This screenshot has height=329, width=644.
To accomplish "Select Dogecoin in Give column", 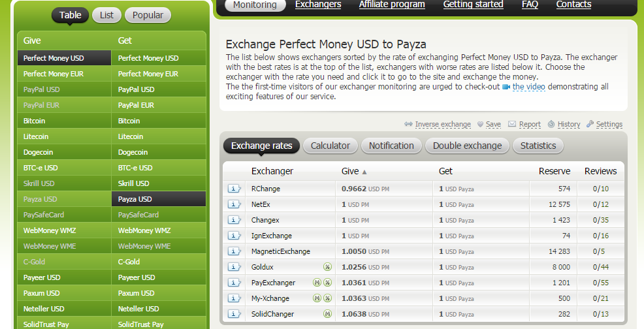I will click(x=65, y=152).
